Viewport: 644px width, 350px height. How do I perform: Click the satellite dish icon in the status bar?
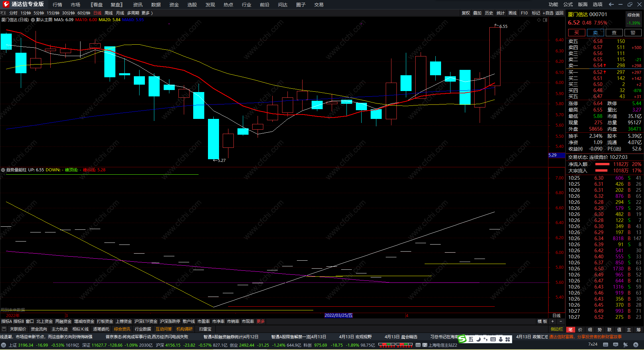click(x=626, y=345)
